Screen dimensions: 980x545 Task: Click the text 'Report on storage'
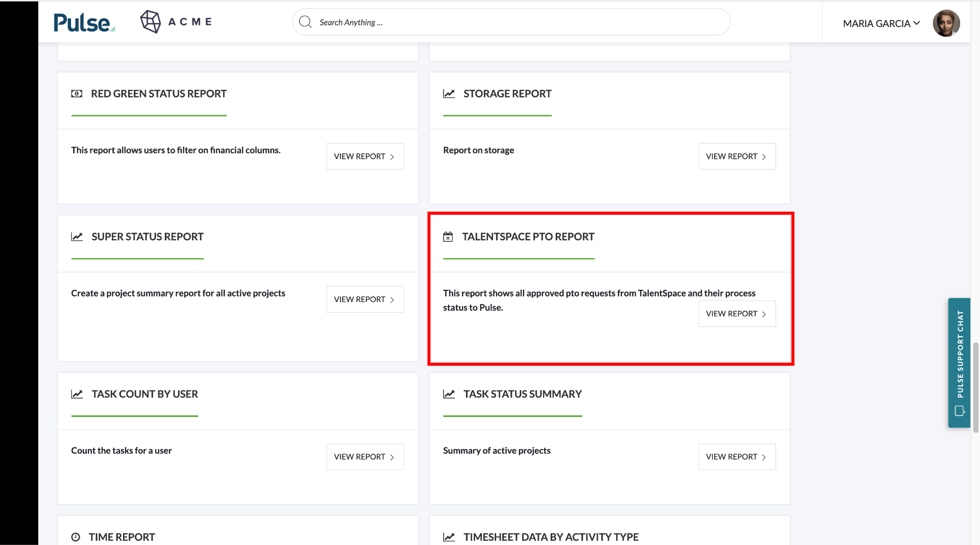tap(478, 150)
